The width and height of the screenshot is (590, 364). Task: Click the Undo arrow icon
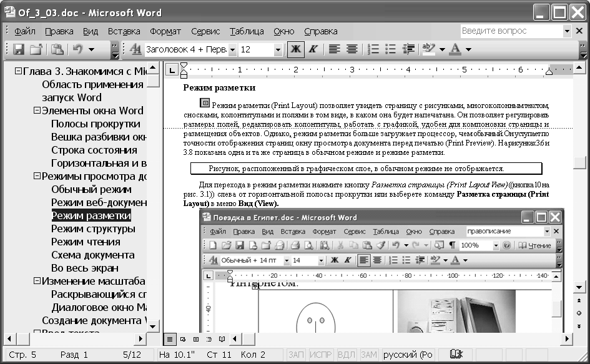[x=77, y=49]
